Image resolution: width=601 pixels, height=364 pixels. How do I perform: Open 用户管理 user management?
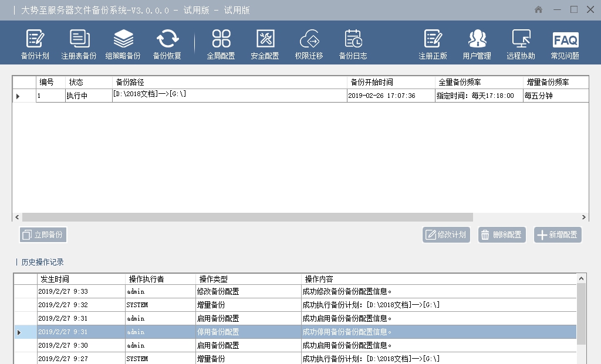[477, 43]
